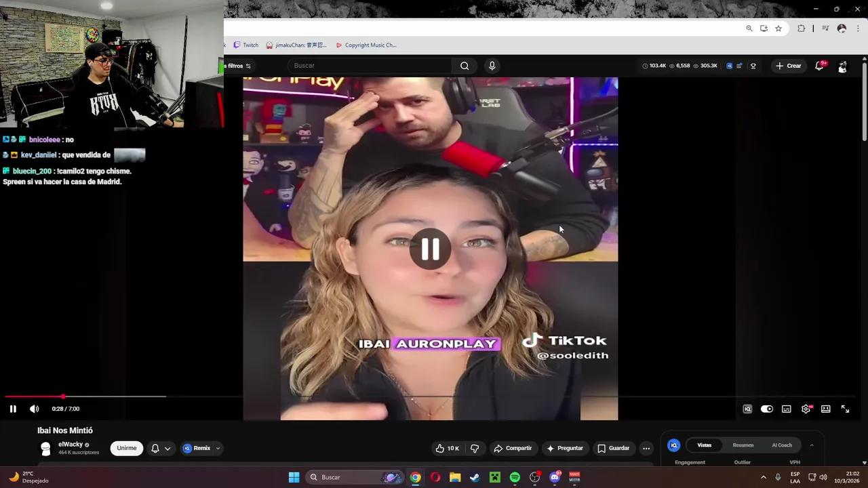868x488 pixels.
Task: Open the weather widget showing 21°C
Action: (x=28, y=477)
